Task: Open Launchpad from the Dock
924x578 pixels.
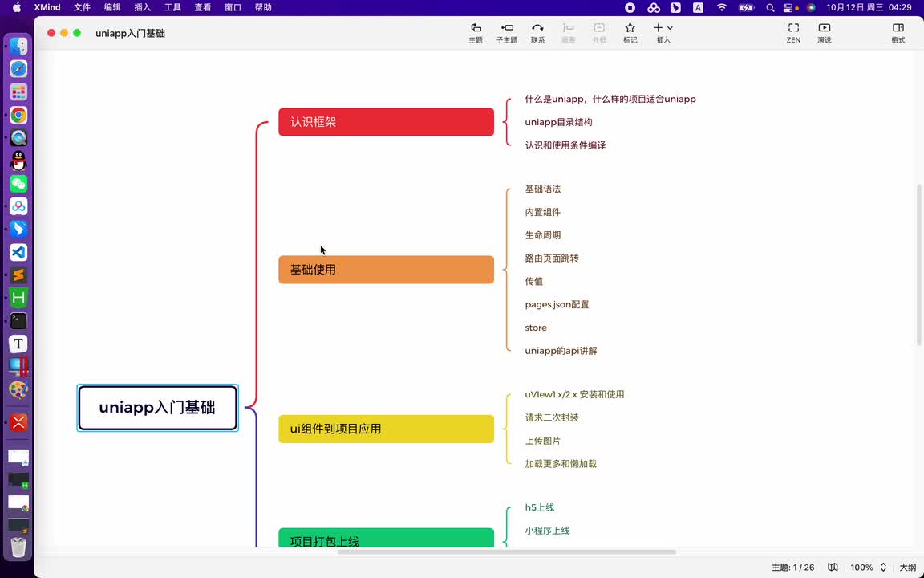Action: (x=19, y=92)
